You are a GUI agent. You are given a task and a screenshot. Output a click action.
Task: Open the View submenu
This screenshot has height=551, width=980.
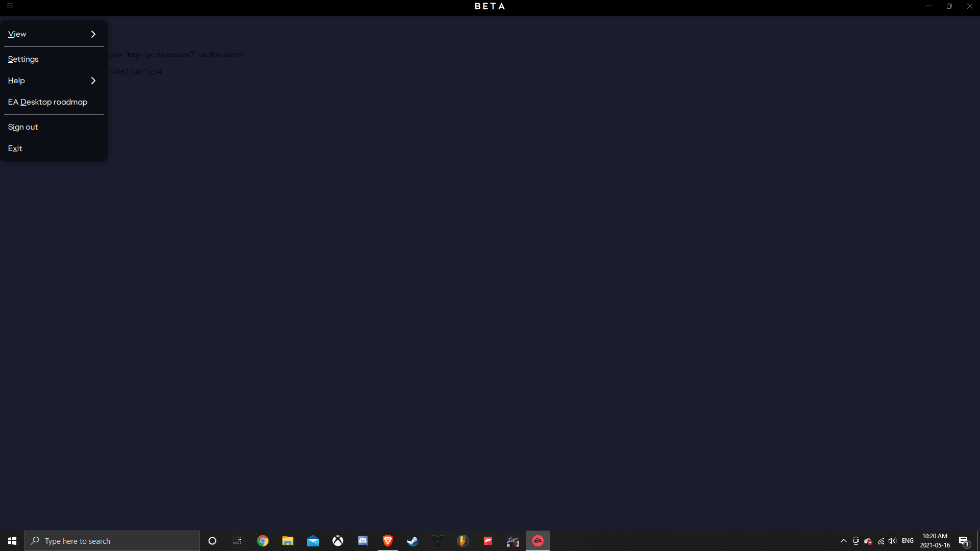54,34
